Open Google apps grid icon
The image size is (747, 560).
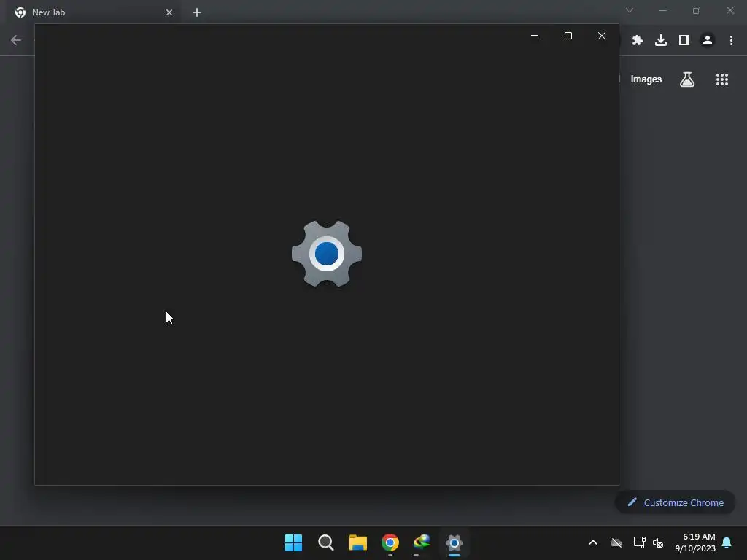(x=722, y=79)
